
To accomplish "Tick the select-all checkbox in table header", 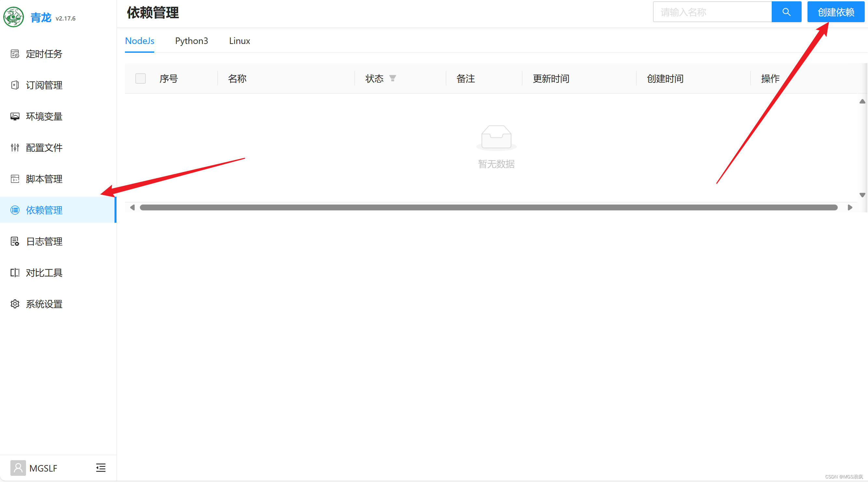I will (x=141, y=78).
